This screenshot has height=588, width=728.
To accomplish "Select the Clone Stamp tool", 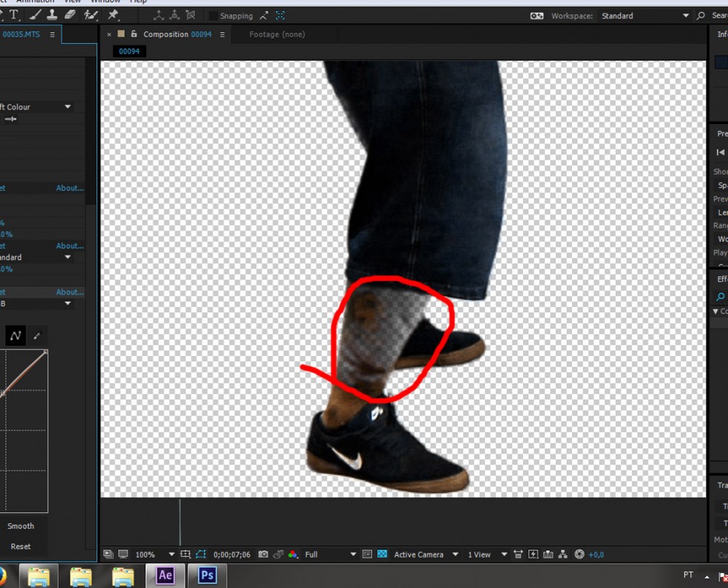I will (x=51, y=15).
